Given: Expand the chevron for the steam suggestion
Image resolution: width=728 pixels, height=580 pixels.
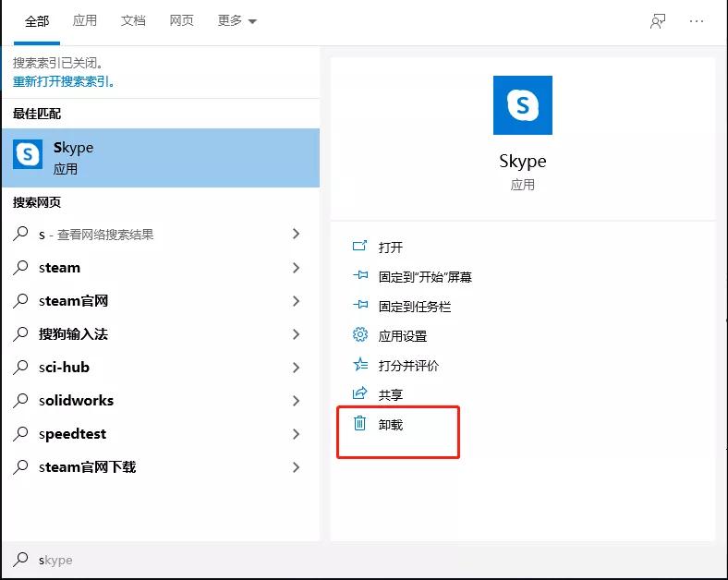Looking at the screenshot, I should tap(296, 268).
